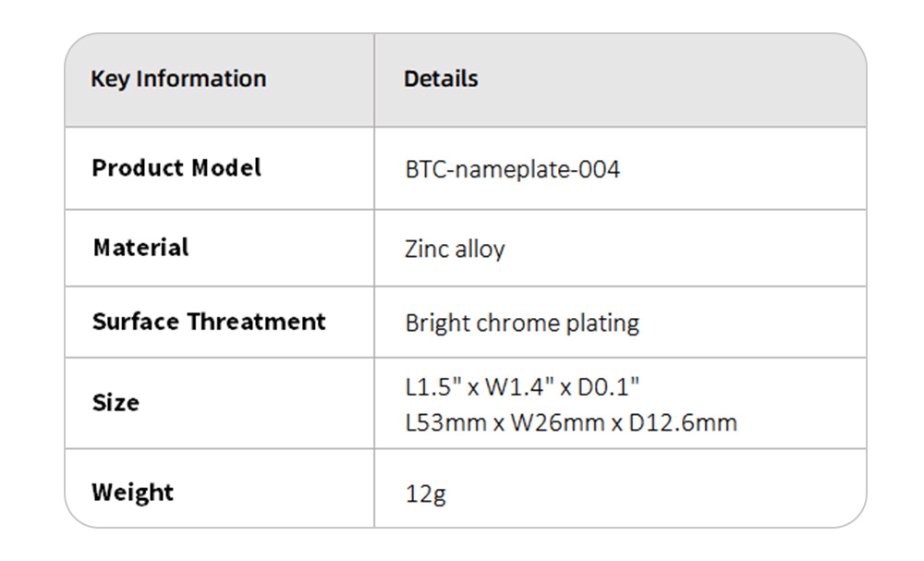Screen dimensions: 924x561
Task: Click the "Bright chrome plating" value
Action: point(522,323)
